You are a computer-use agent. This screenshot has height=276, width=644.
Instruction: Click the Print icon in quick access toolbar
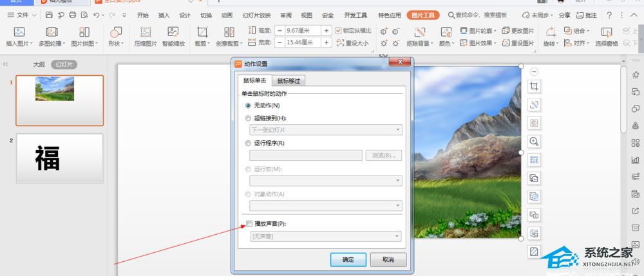(73, 15)
